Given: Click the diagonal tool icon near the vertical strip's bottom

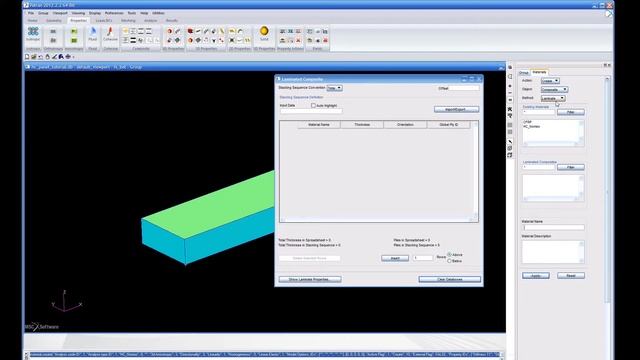Looking at the screenshot, I should pos(510,141).
